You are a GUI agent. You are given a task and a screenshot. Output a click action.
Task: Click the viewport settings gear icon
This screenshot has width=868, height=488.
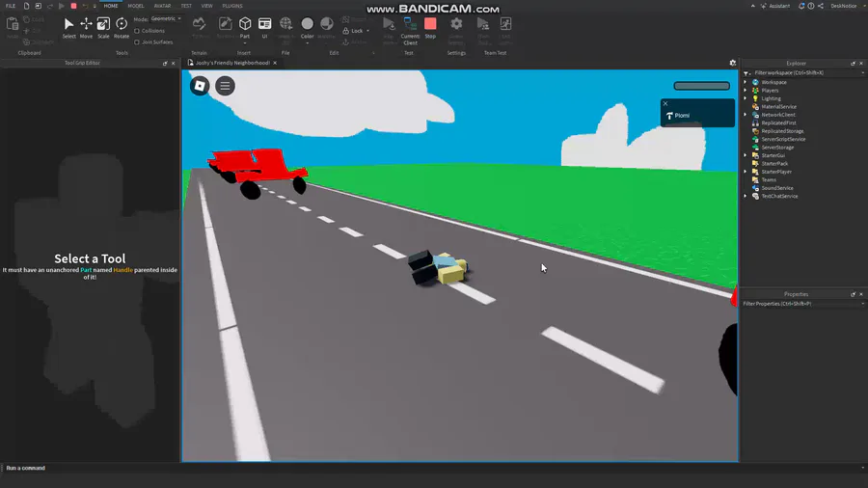pos(732,63)
